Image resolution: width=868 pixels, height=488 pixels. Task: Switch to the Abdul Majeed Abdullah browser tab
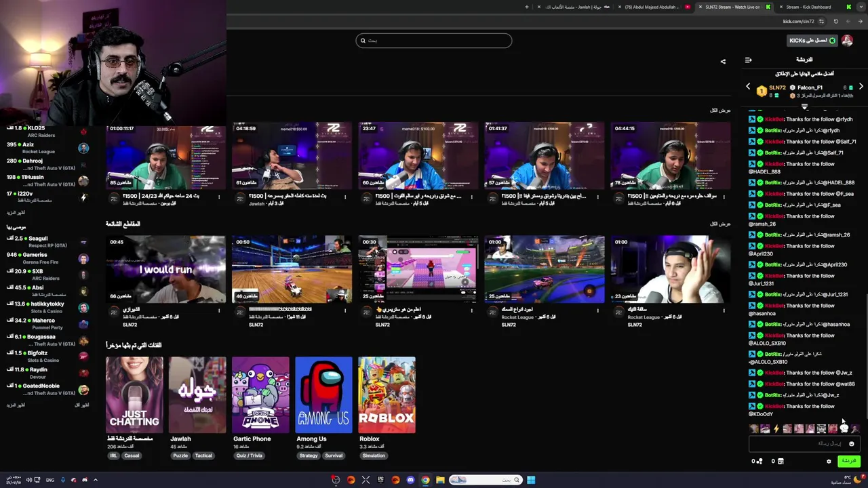pos(654,7)
